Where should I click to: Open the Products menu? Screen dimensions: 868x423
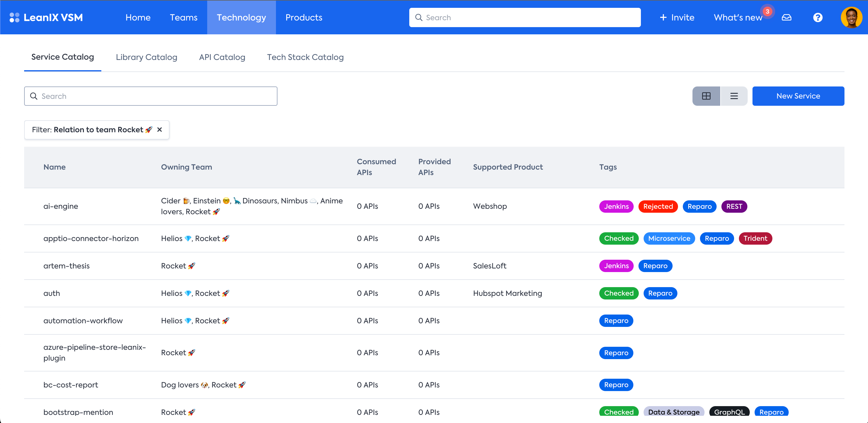[304, 17]
